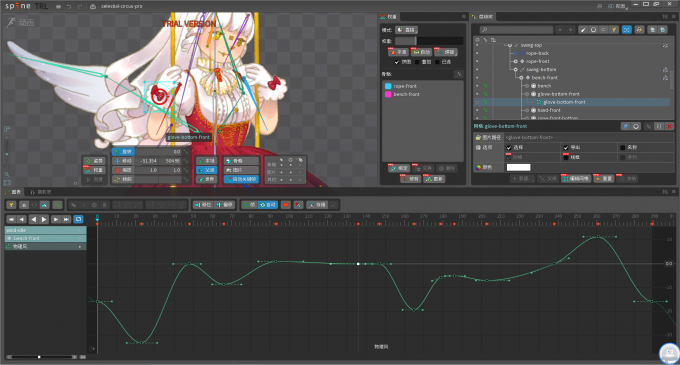680x365 pixels.
Task: Open the 视图 views dropdown
Action: click(x=618, y=6)
